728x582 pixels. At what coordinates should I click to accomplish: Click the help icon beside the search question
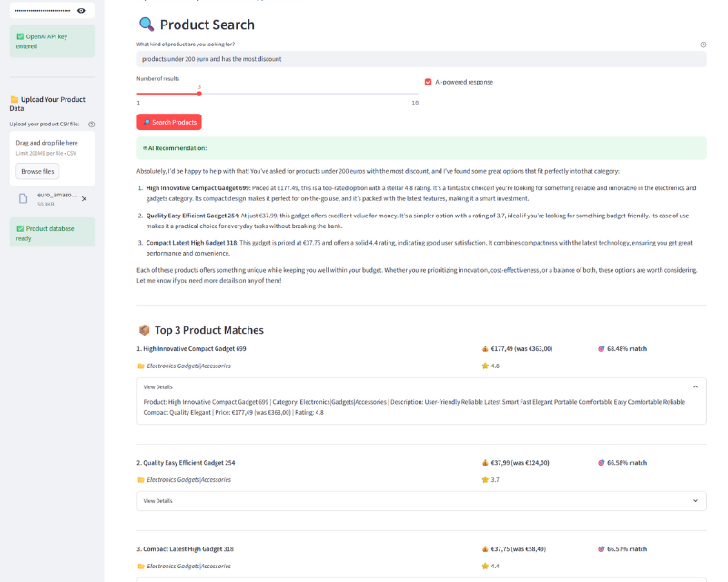703,45
